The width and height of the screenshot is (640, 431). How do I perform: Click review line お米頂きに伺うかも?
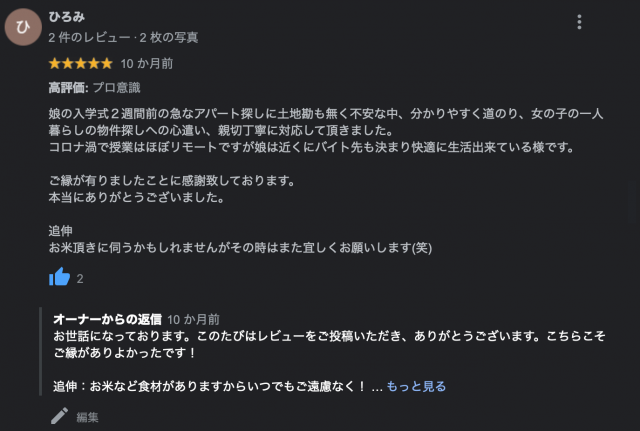pos(240,248)
